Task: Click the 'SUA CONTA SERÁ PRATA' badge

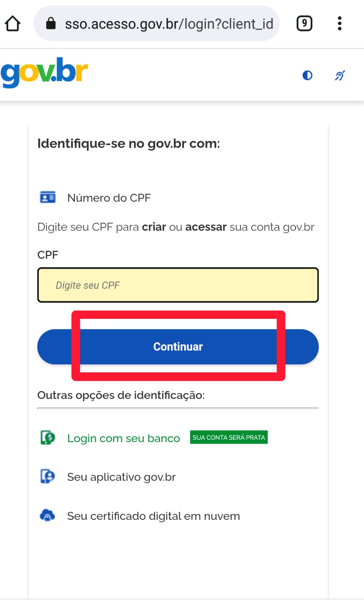Action: [x=229, y=437]
